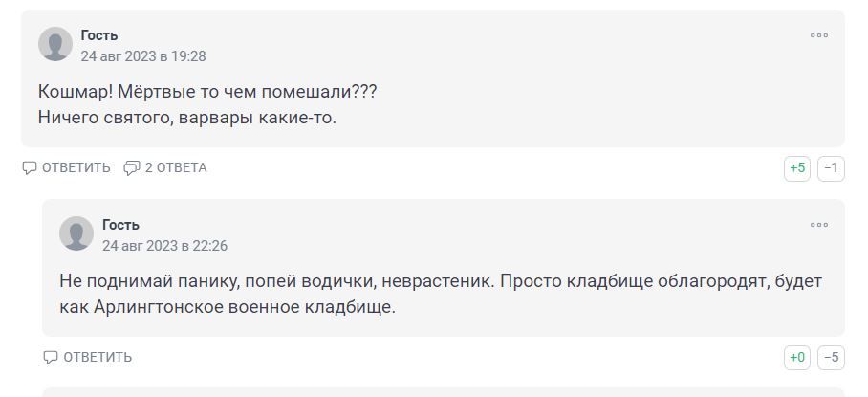The width and height of the screenshot is (868, 397).
Task: Click the avatar on the 19:28 comment
Action: point(55,44)
